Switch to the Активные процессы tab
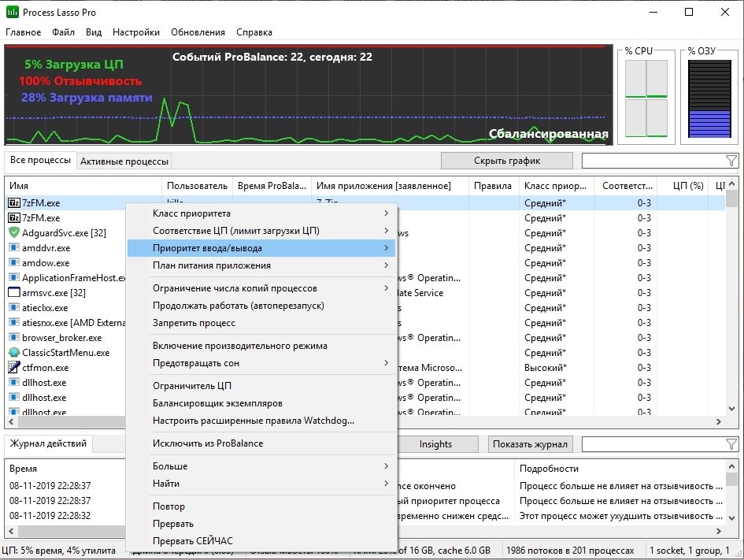 124,161
